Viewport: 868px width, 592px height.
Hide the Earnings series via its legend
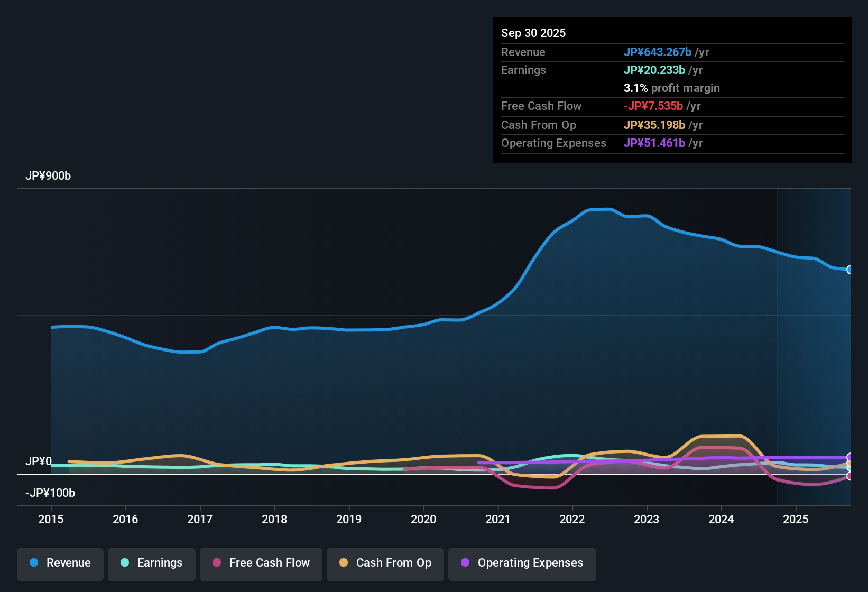coord(152,563)
